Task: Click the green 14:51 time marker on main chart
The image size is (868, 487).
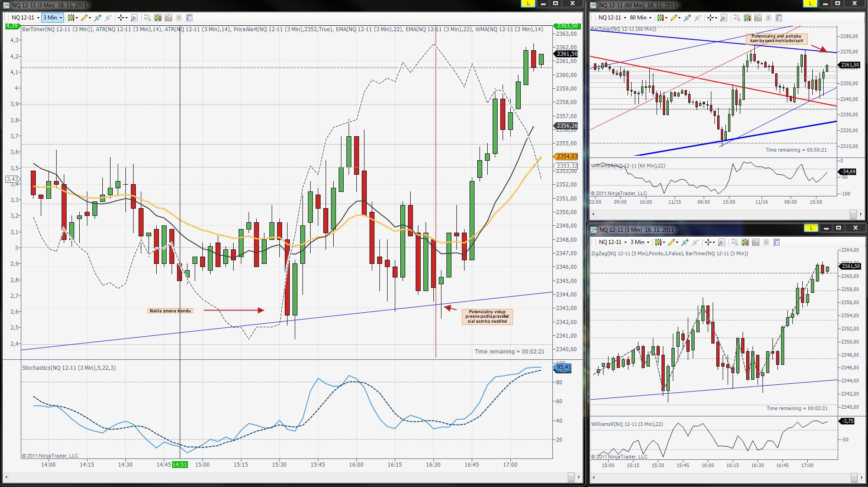Action: [x=180, y=464]
